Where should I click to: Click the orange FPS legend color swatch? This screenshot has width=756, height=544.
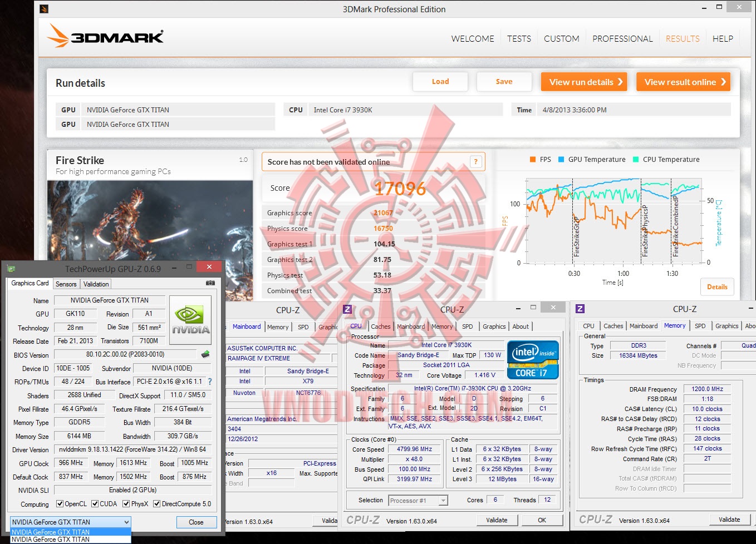[533, 159]
